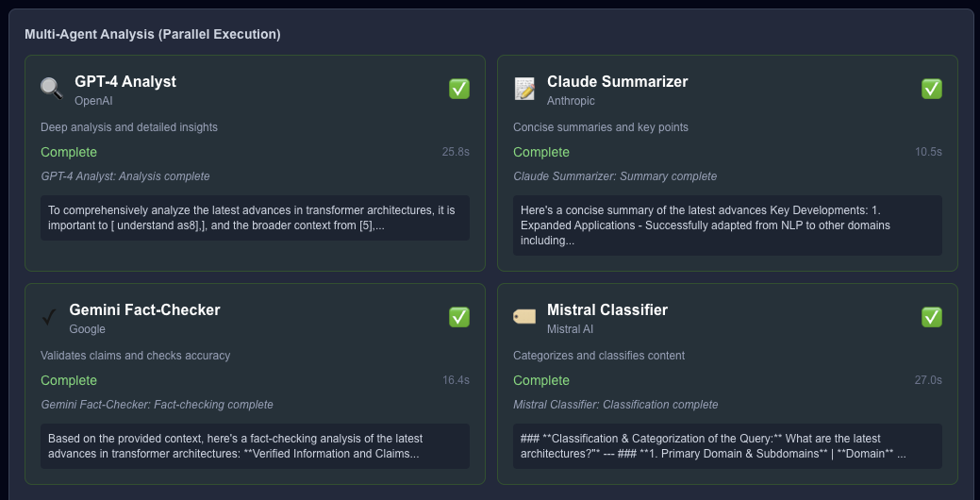Image resolution: width=980 pixels, height=500 pixels.
Task: Click the 'Classification complete' status message
Action: click(615, 405)
